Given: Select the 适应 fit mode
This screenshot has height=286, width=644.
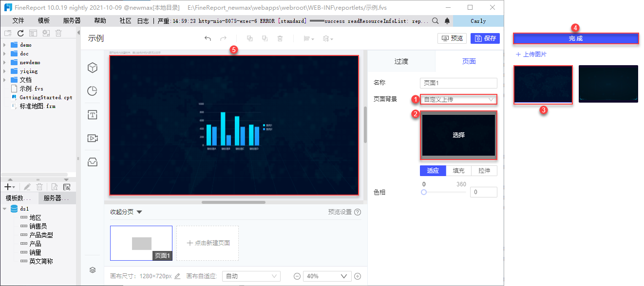Looking at the screenshot, I should 433,171.
